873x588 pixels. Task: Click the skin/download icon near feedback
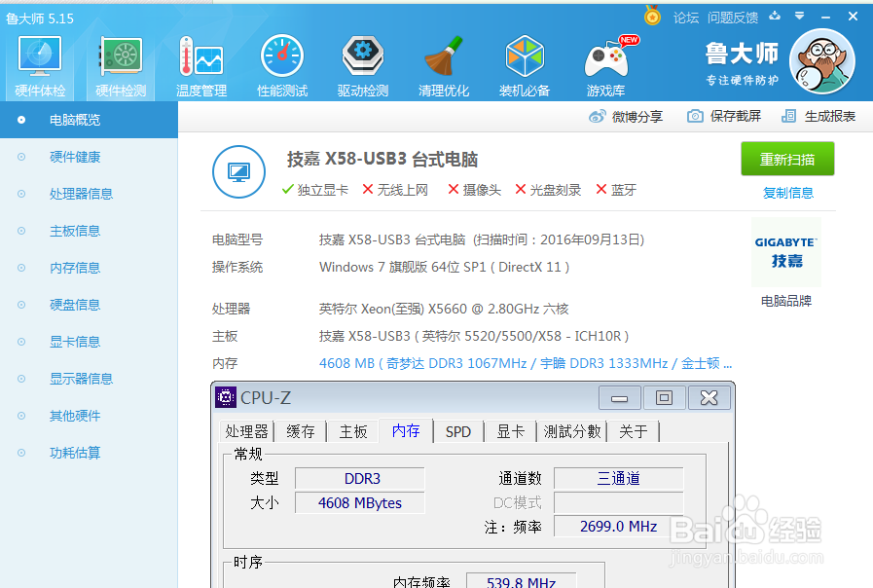(775, 17)
